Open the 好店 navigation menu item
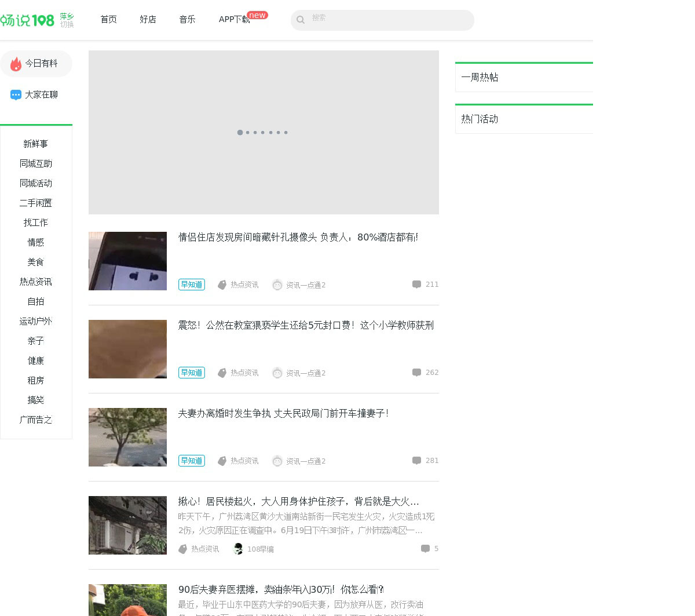This screenshot has height=616, width=695. [x=148, y=20]
